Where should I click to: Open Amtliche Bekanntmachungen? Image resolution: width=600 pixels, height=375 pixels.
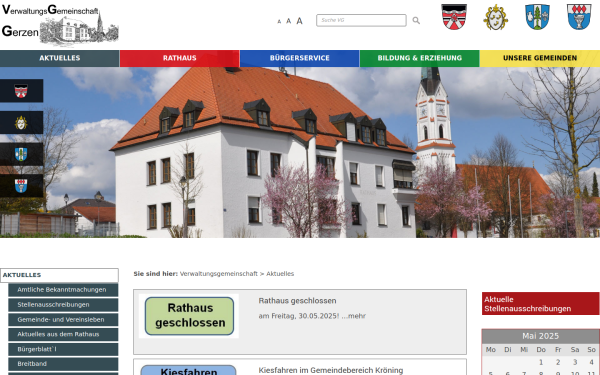pyautogui.click(x=63, y=290)
